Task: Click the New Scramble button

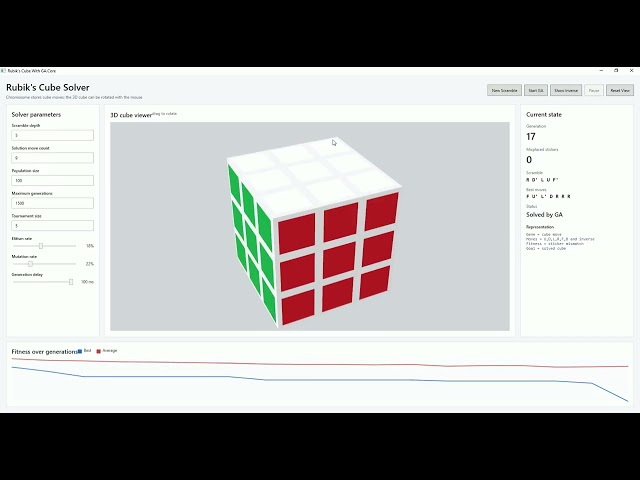Action: click(x=504, y=90)
